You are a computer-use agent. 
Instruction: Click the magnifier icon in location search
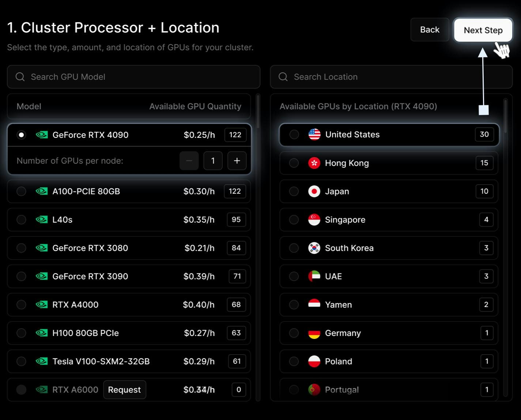pyautogui.click(x=283, y=77)
